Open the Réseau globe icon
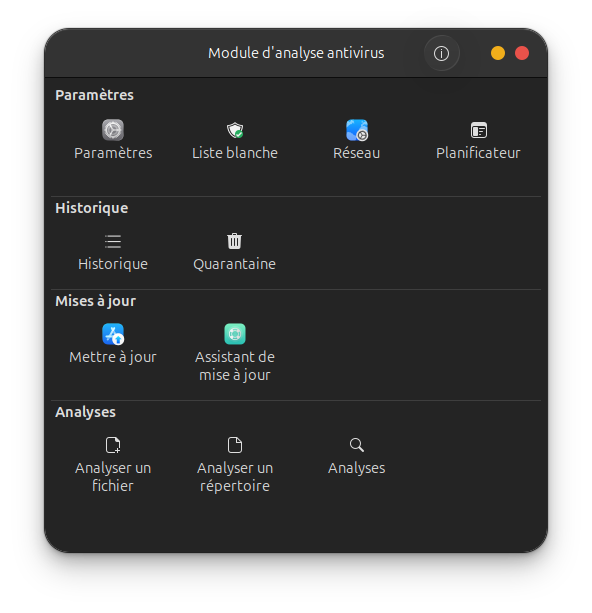 pos(357,130)
